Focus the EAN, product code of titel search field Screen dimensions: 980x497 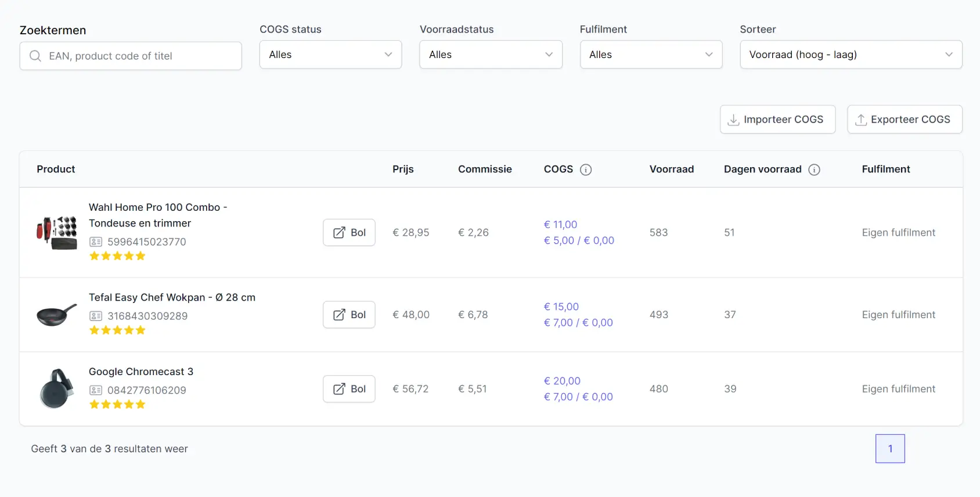(131, 56)
